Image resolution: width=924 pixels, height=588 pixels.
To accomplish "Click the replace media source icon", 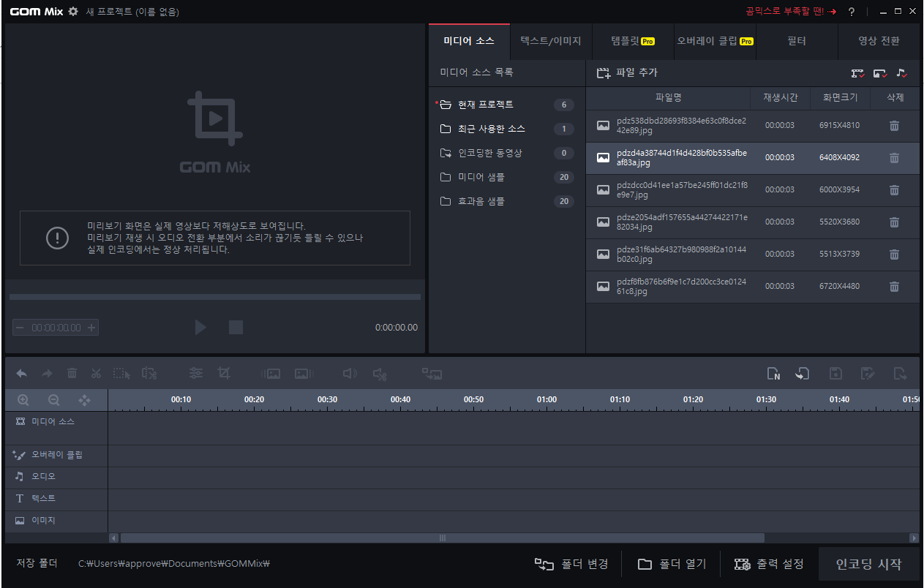I will click(x=432, y=374).
